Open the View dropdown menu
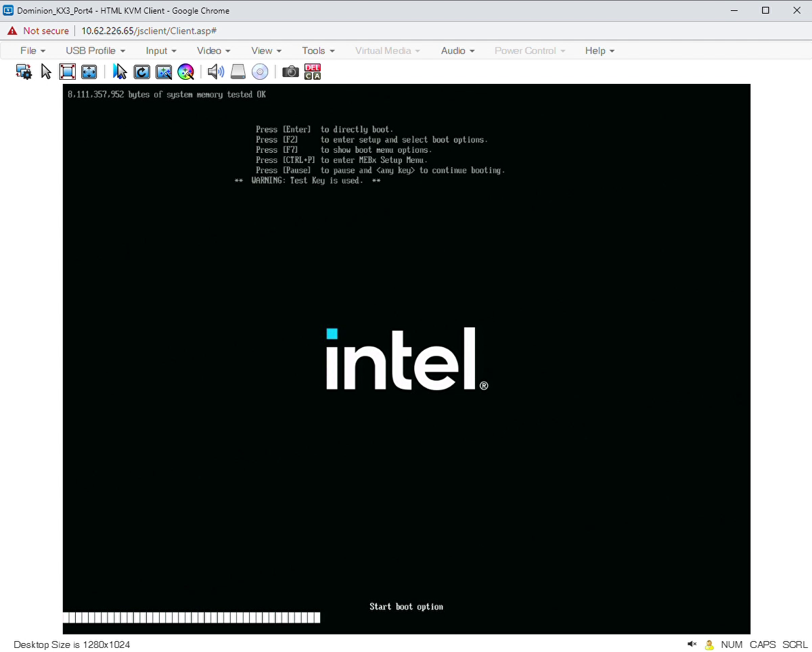 click(x=266, y=51)
